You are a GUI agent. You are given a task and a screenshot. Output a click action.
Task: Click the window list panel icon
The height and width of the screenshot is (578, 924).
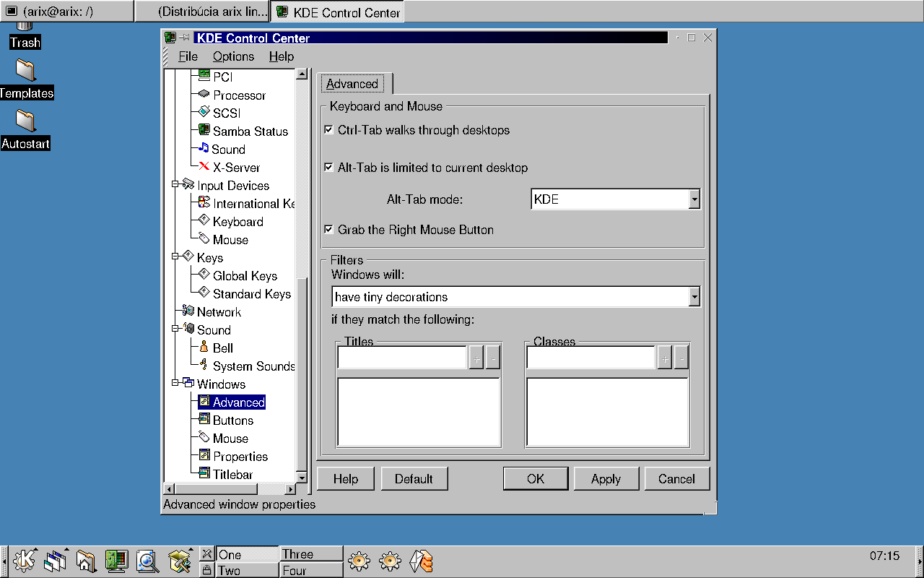pos(55,561)
